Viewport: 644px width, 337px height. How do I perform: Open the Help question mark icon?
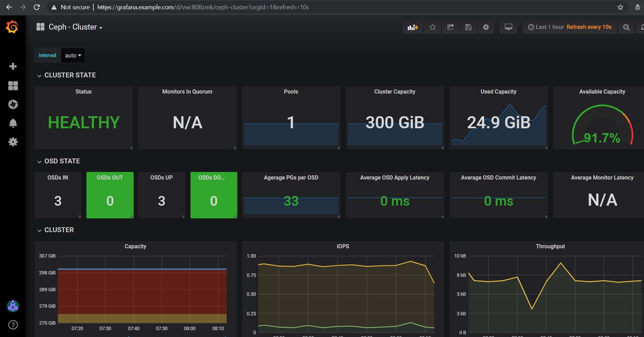(13, 325)
